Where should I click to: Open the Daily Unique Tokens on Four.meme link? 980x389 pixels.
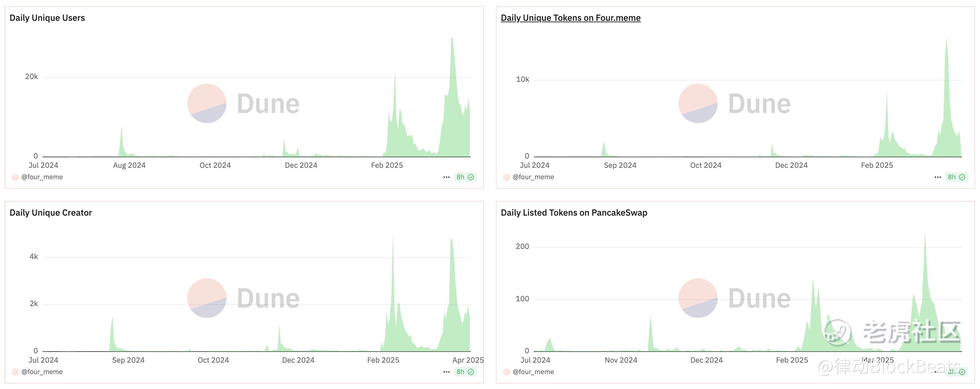(x=570, y=18)
